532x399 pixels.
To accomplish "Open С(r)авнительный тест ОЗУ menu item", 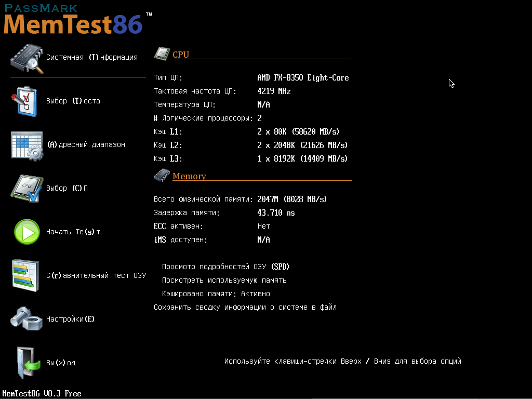I will (x=96, y=275).
